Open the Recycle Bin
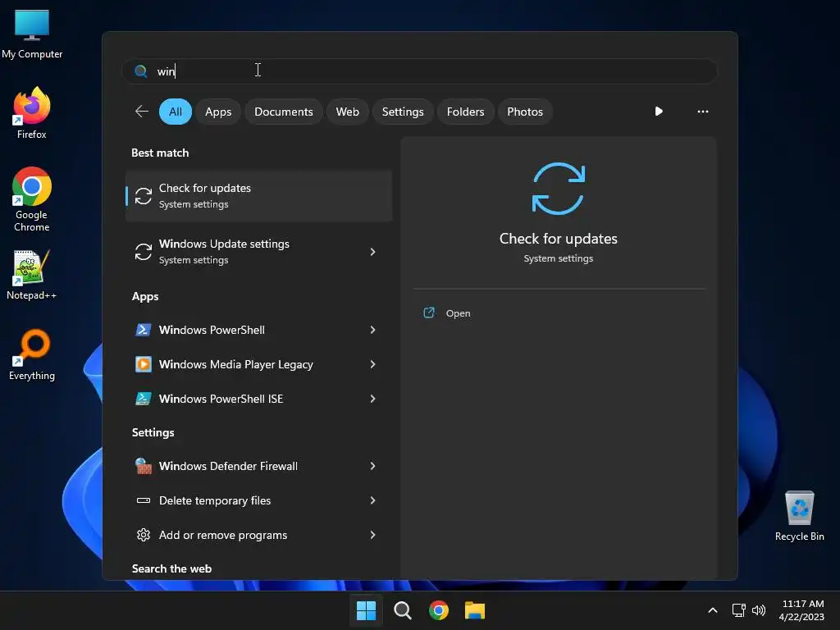This screenshot has width=840, height=630. [799, 515]
